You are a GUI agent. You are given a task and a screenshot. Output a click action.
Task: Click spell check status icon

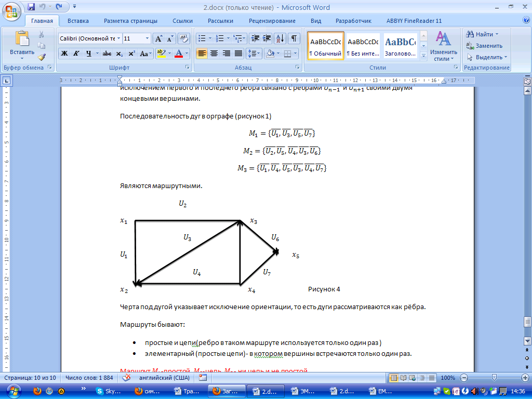tap(126, 378)
